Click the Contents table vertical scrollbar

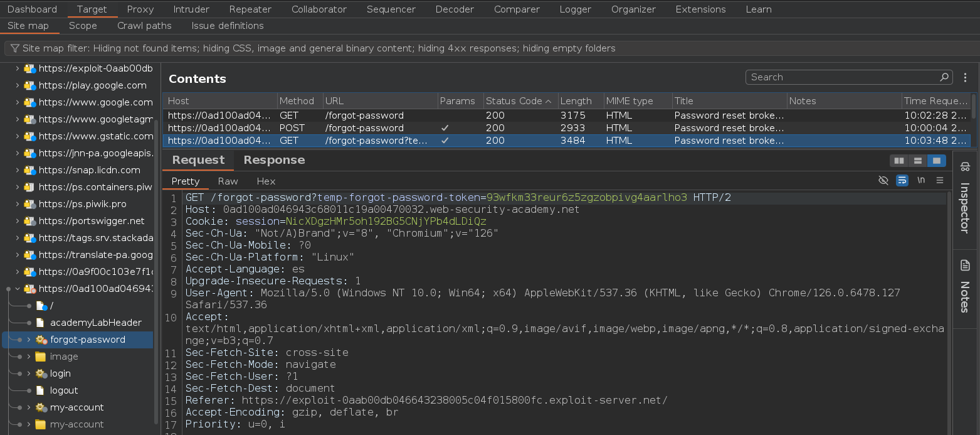click(x=973, y=107)
